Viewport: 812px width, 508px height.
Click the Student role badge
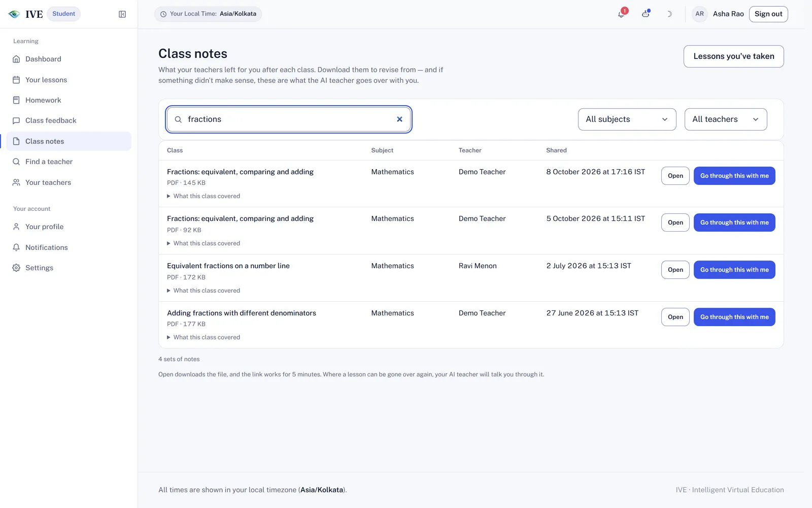click(63, 14)
